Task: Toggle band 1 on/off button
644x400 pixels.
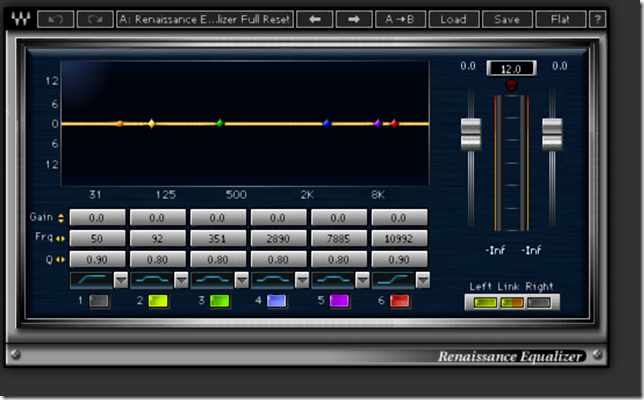Action: (99, 301)
